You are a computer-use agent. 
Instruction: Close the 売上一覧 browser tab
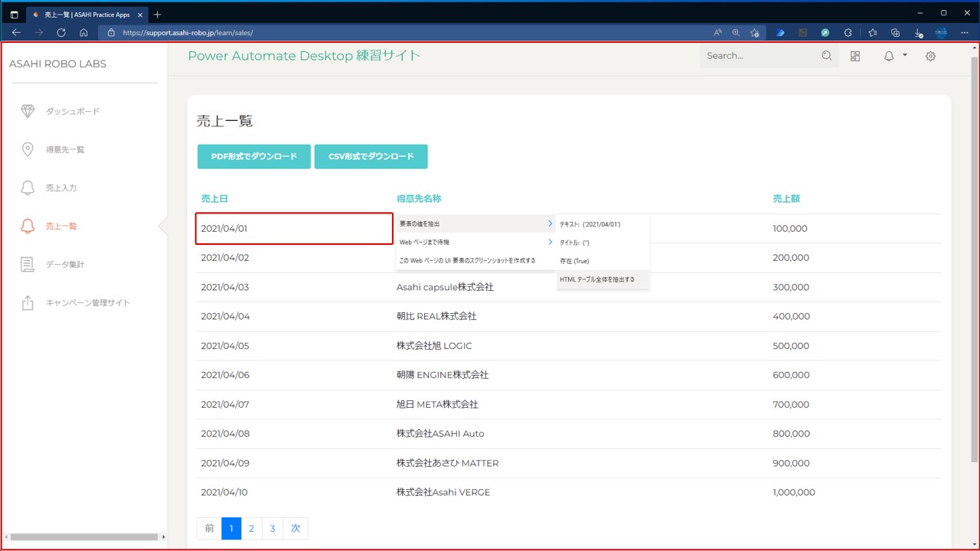140,15
